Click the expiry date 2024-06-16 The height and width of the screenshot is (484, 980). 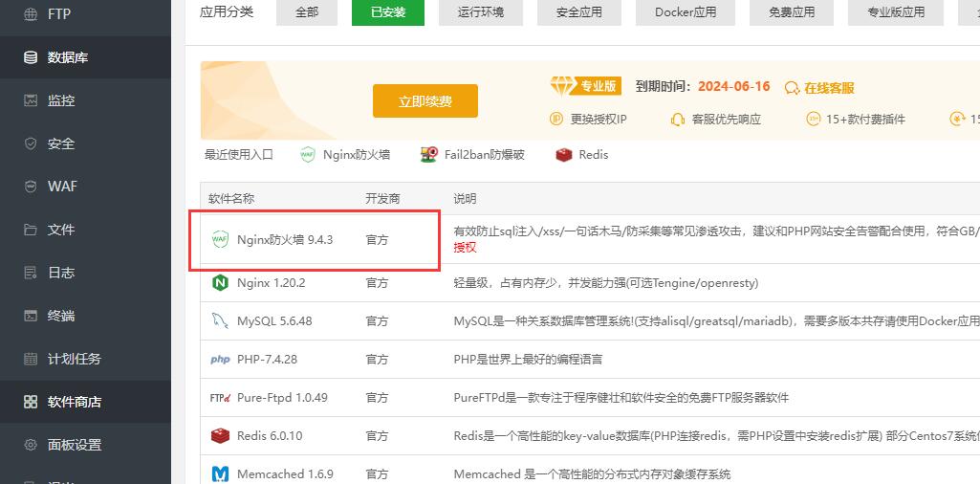(x=733, y=86)
